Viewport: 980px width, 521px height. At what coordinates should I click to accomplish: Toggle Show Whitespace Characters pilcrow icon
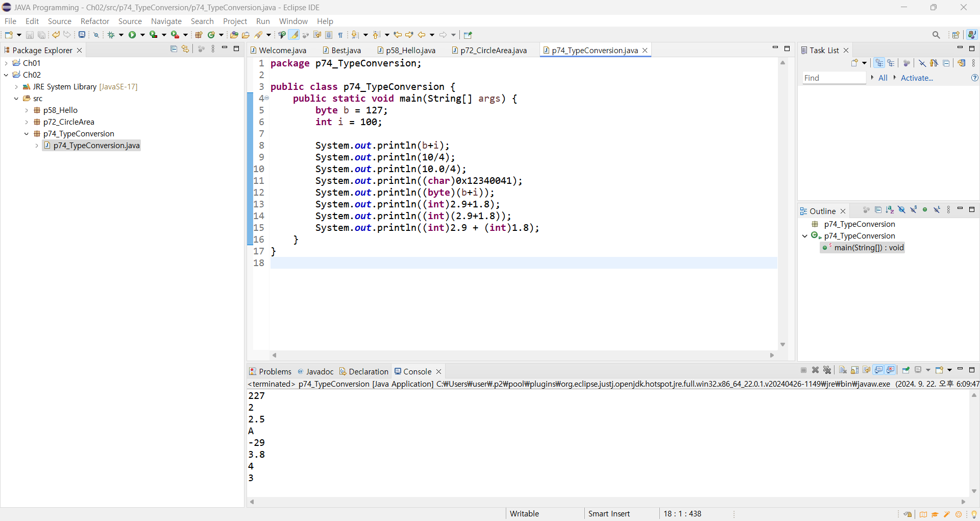coord(340,35)
